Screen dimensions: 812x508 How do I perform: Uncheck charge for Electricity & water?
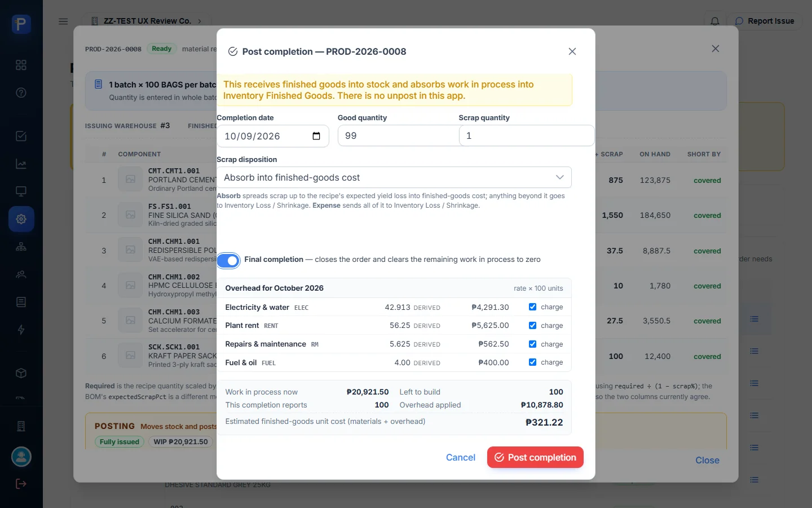532,307
